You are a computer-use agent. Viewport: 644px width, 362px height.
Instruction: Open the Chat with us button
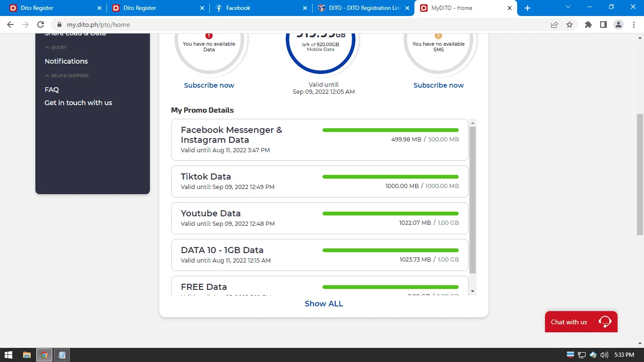coord(581,322)
